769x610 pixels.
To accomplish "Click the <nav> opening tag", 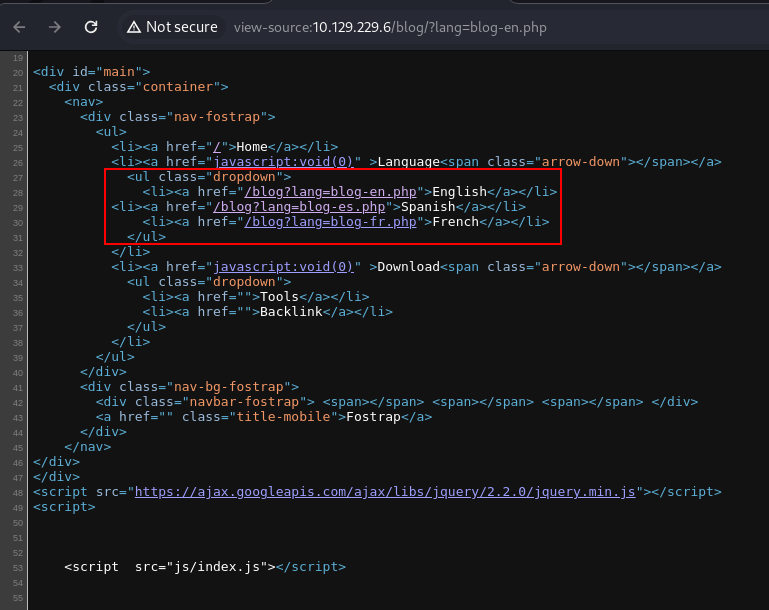I will (84, 102).
